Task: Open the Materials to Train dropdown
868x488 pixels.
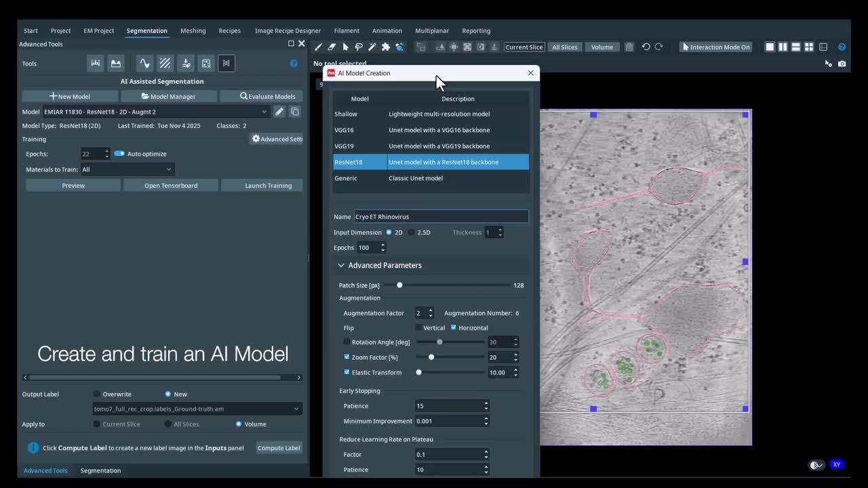Action: click(127, 169)
